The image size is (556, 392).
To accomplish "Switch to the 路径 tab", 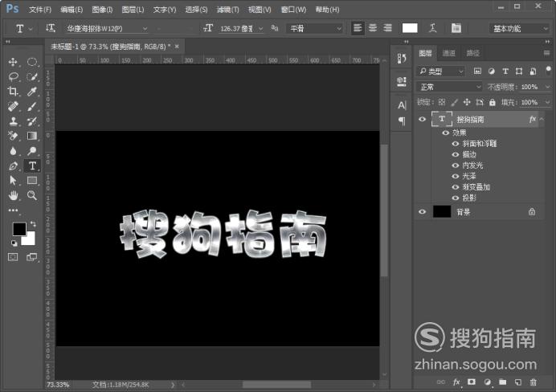I will [x=472, y=53].
